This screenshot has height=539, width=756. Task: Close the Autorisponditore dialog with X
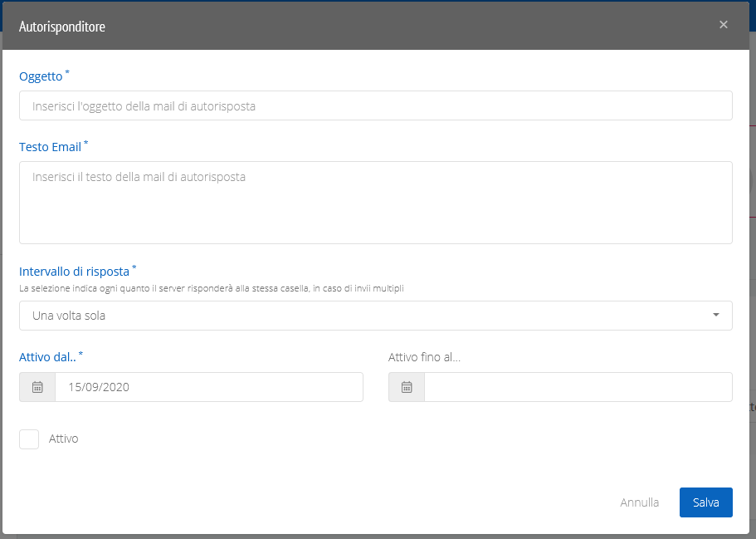point(723,25)
